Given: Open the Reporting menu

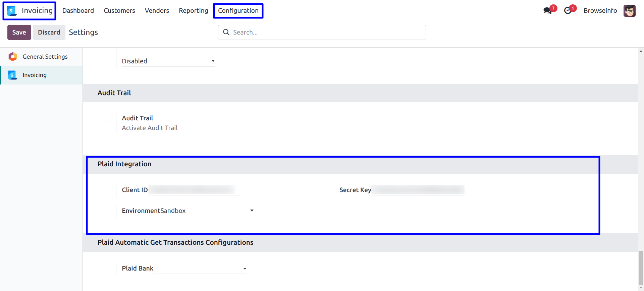Looking at the screenshot, I should pyautogui.click(x=194, y=11).
